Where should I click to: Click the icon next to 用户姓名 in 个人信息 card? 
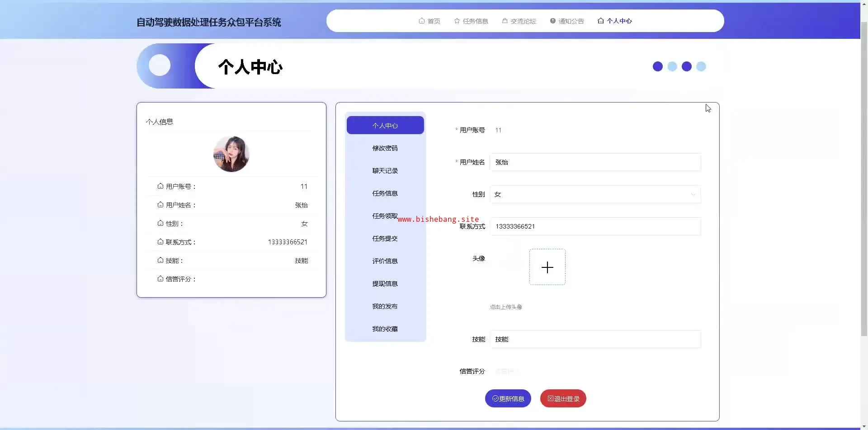coord(160,205)
